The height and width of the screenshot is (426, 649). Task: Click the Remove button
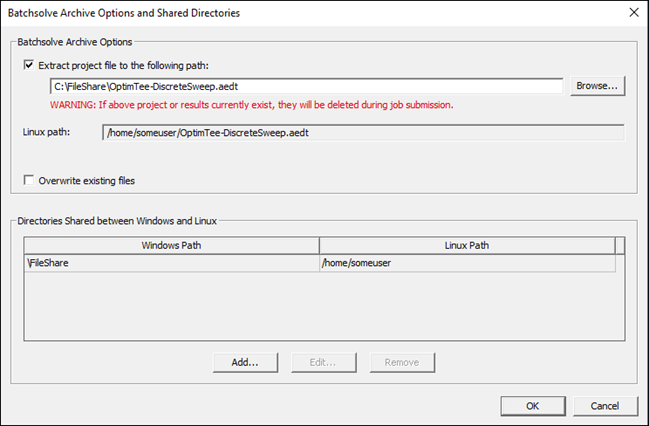click(401, 362)
